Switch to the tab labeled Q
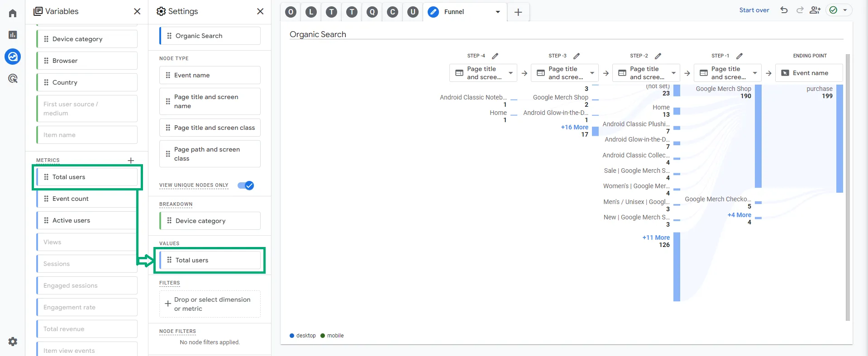 coord(372,12)
